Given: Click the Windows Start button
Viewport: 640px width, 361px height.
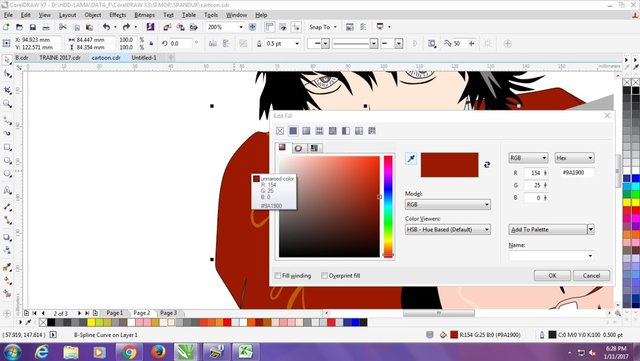Looking at the screenshot, I should 12,352.
